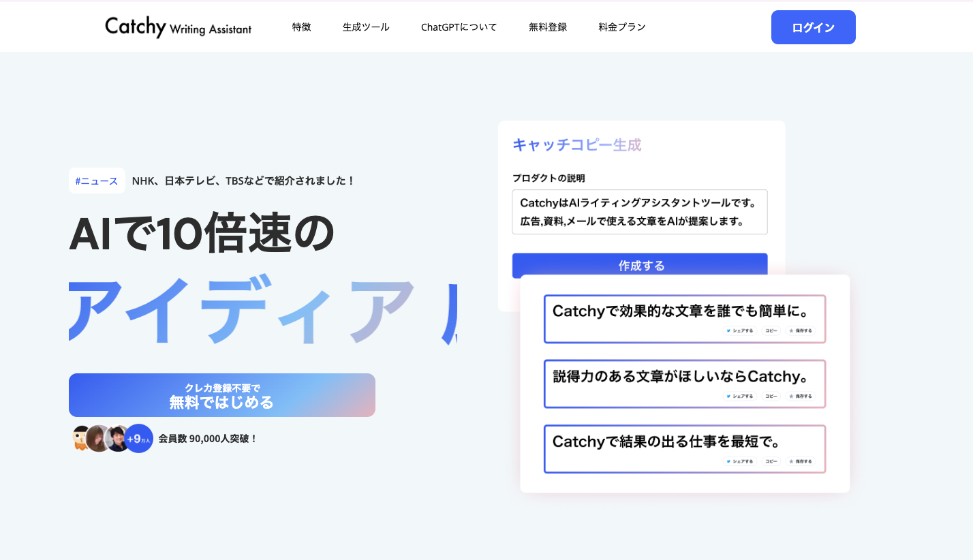
Task: Click the dark-shirt man member avatar
Action: (x=117, y=438)
